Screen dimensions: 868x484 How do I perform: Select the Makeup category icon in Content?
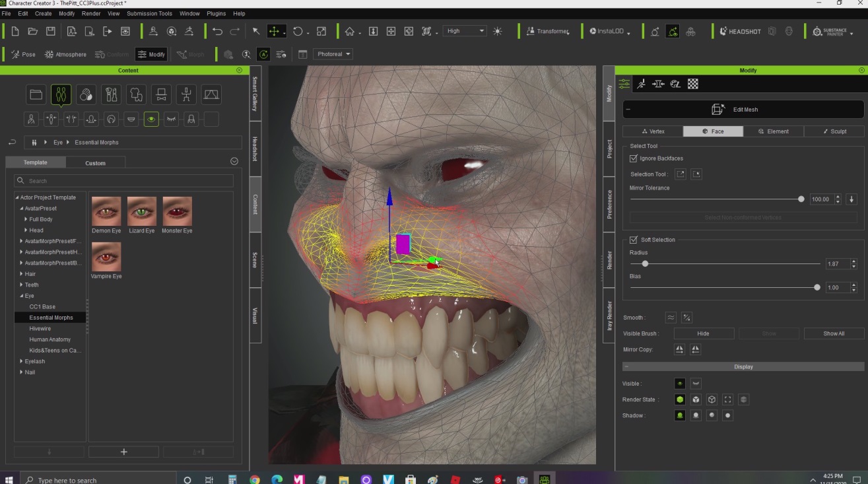(111, 95)
